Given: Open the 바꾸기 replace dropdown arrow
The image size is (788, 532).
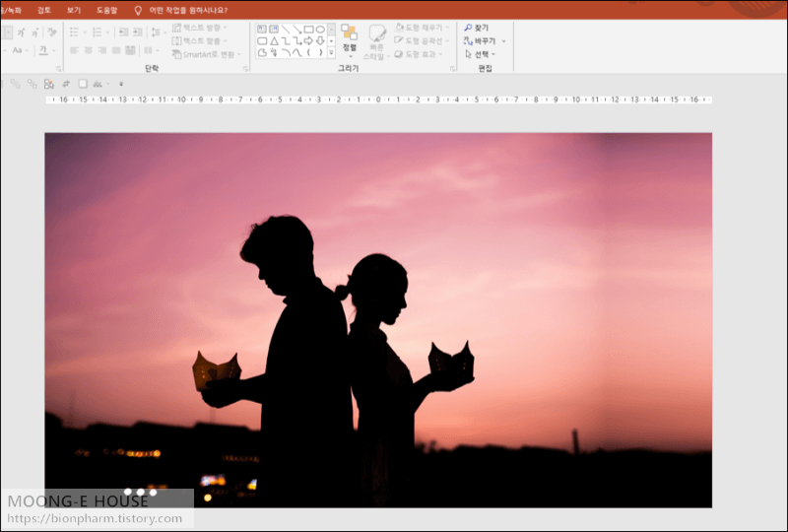Looking at the screenshot, I should (503, 41).
